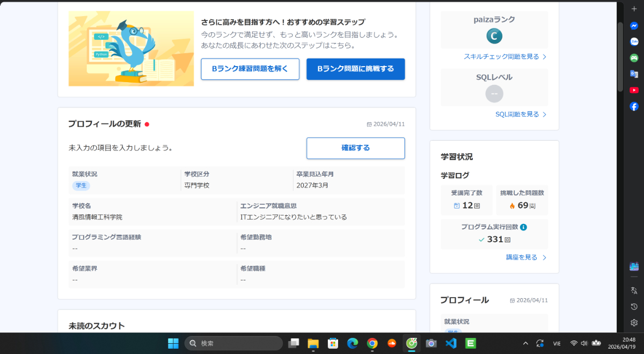Click Bランク練習問題を解く button
This screenshot has width=644, height=354.
coord(250,69)
